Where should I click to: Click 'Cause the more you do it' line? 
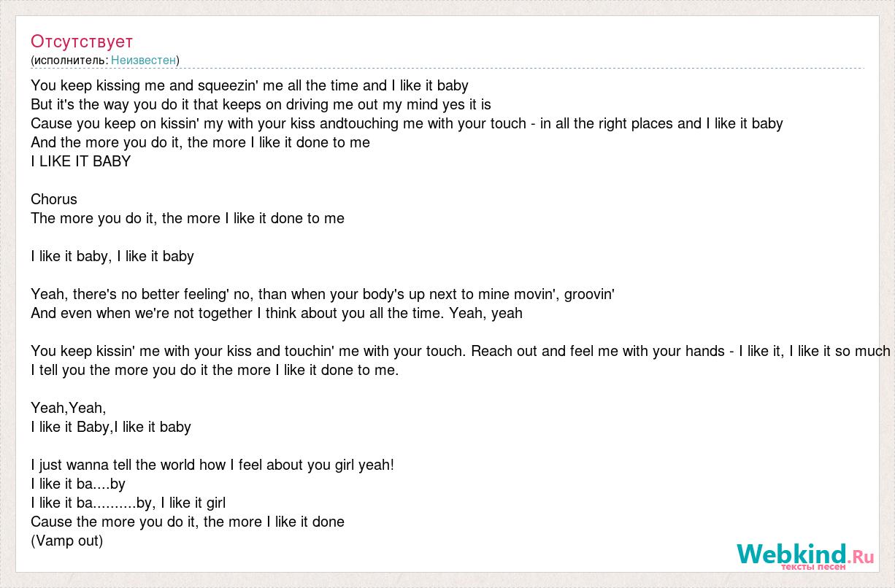pyautogui.click(x=188, y=522)
